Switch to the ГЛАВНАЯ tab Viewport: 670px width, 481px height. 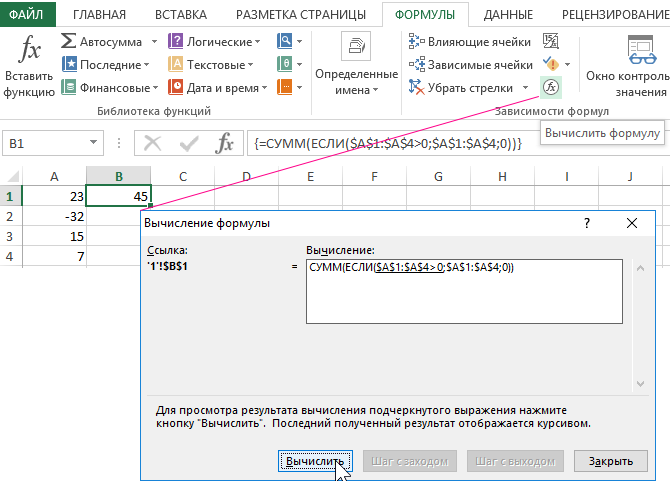pos(99,15)
